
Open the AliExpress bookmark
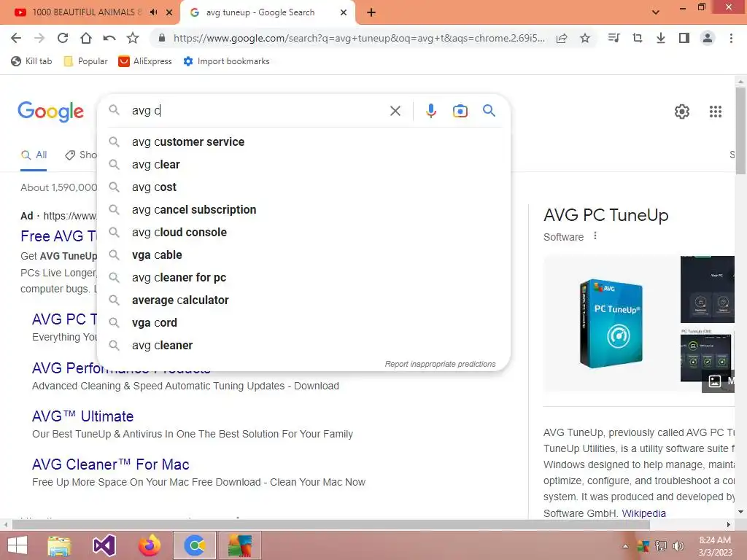pyautogui.click(x=145, y=61)
